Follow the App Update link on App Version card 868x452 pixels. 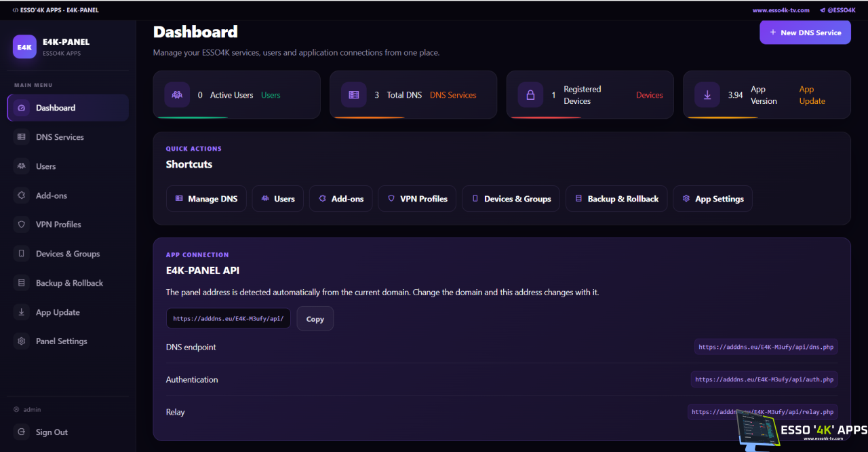click(x=812, y=95)
